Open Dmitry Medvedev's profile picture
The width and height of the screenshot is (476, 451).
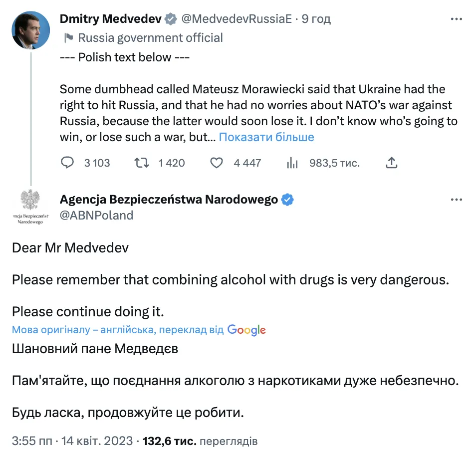point(31,30)
